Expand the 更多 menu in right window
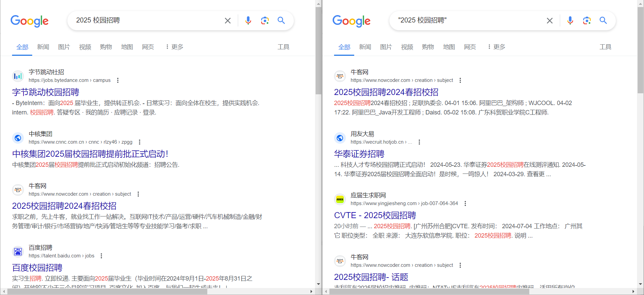This screenshot has height=295, width=644. click(x=496, y=47)
